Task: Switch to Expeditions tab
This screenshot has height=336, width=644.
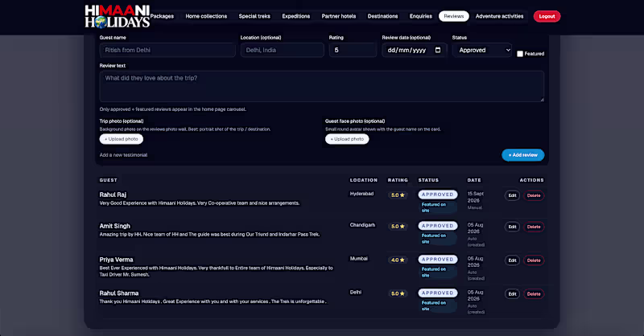Action: pyautogui.click(x=295, y=16)
